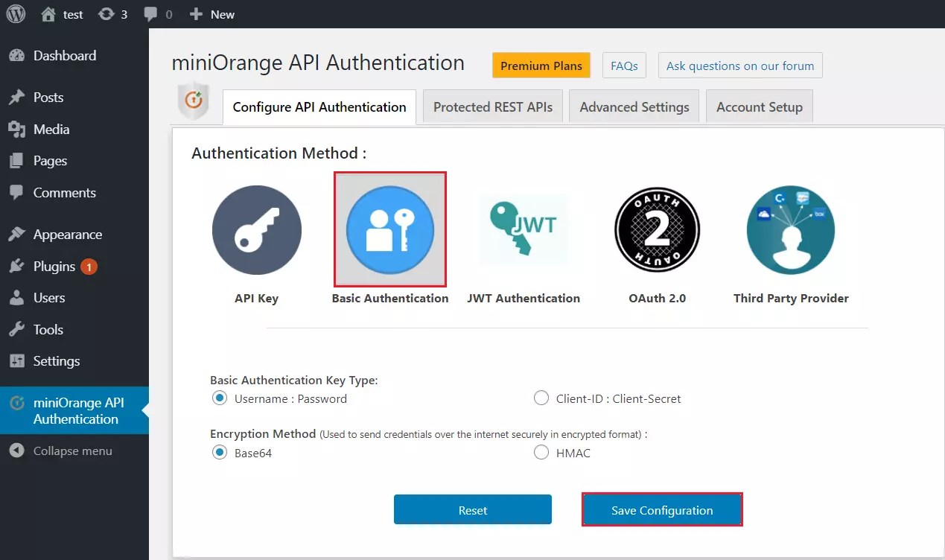Viewport: 945px width, 560px height.
Task: Click the Users person icon
Action: point(16,298)
